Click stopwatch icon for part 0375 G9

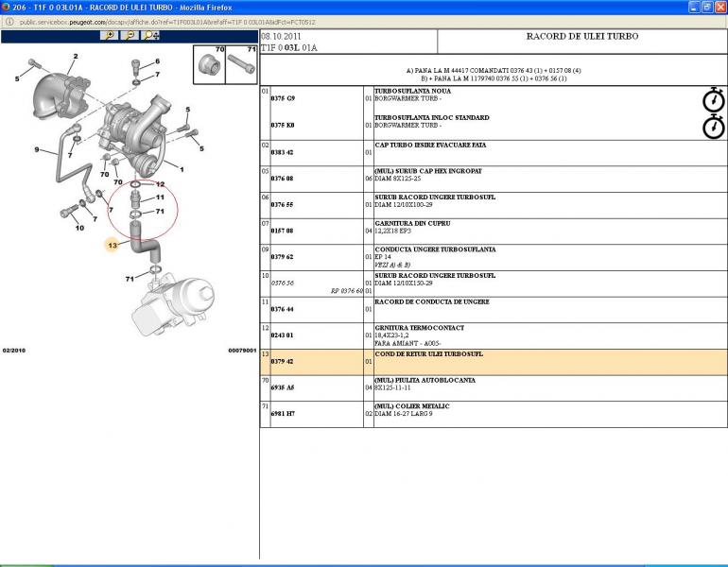713,99
